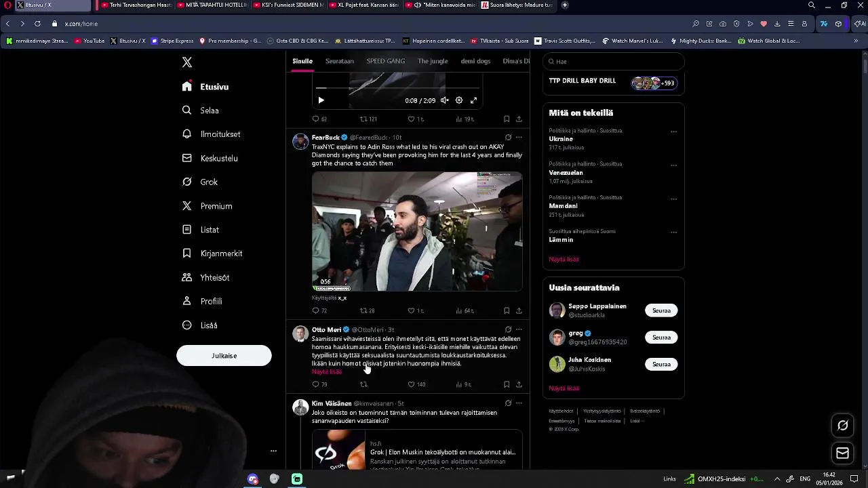Share the FearBuck post
This screenshot has height=488, width=868.
(x=519, y=310)
